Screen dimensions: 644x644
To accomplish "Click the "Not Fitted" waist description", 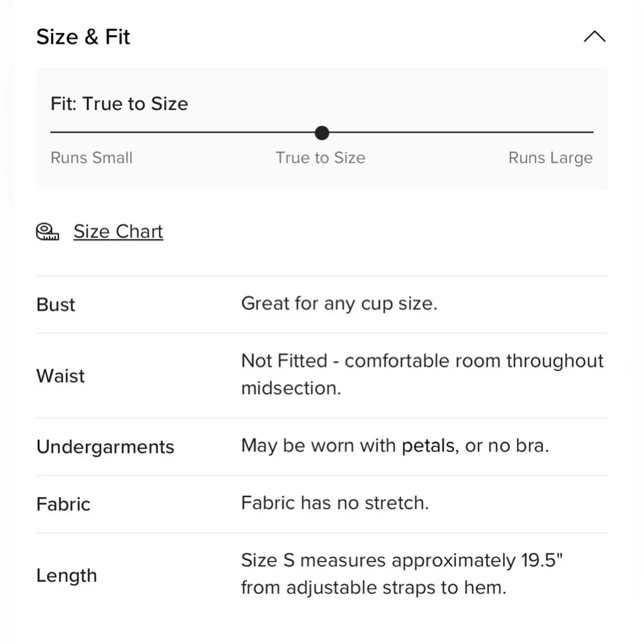I will point(422,374).
